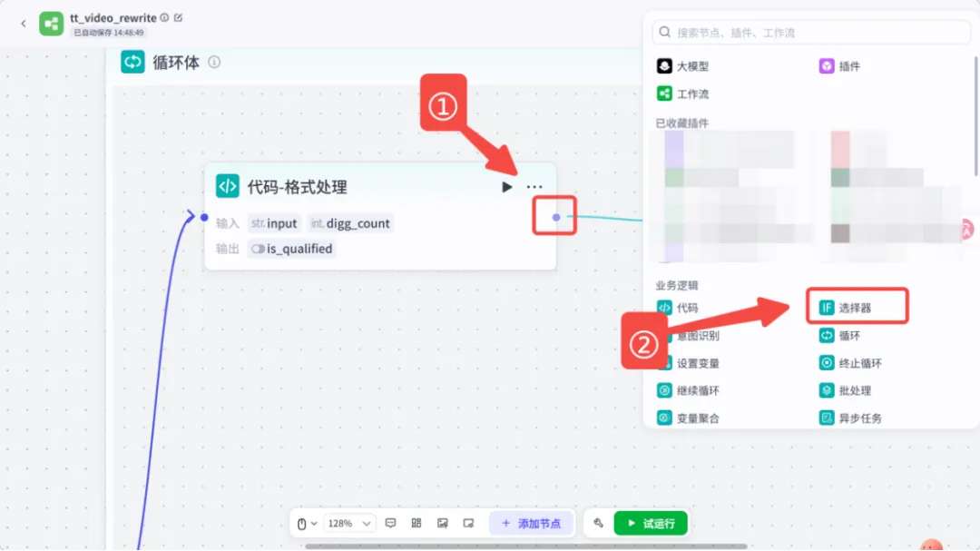Focus the node search field
The width and height of the screenshot is (980, 551).
pos(811,33)
